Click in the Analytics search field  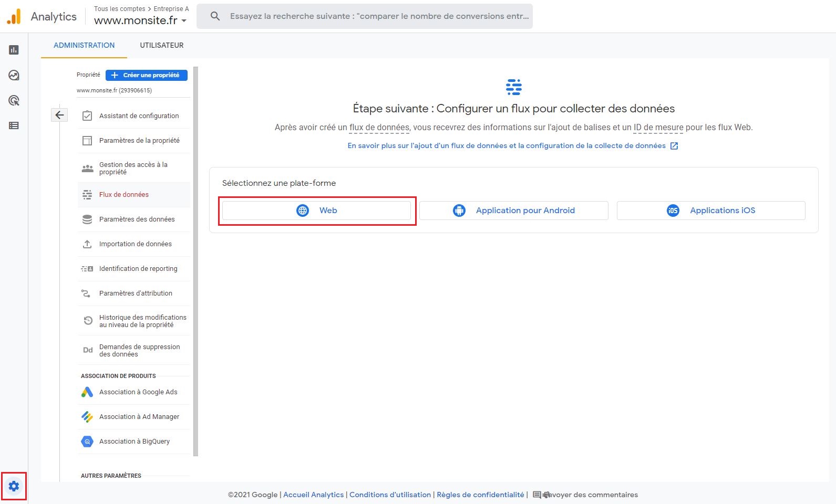tap(378, 16)
